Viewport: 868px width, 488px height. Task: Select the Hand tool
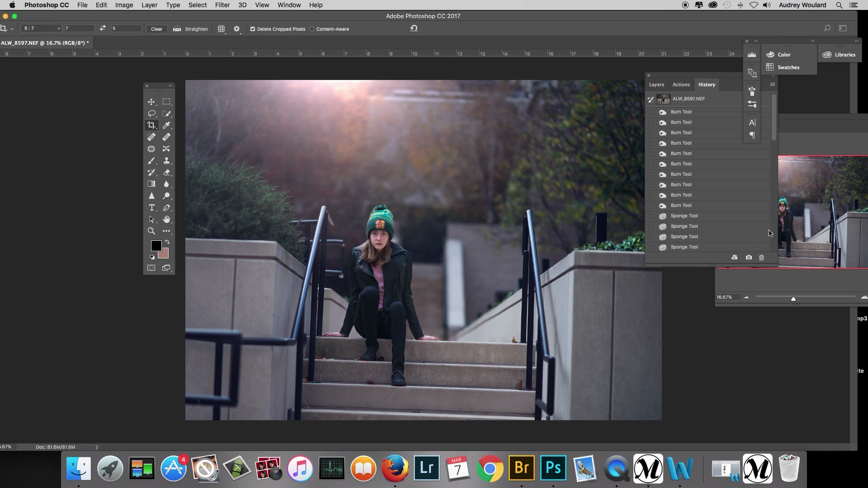click(166, 219)
